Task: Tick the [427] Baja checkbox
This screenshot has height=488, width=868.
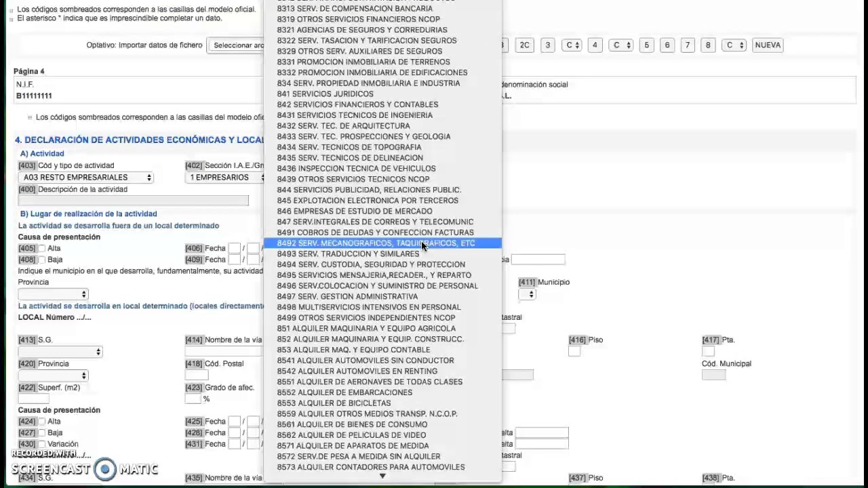Action: tap(42, 432)
